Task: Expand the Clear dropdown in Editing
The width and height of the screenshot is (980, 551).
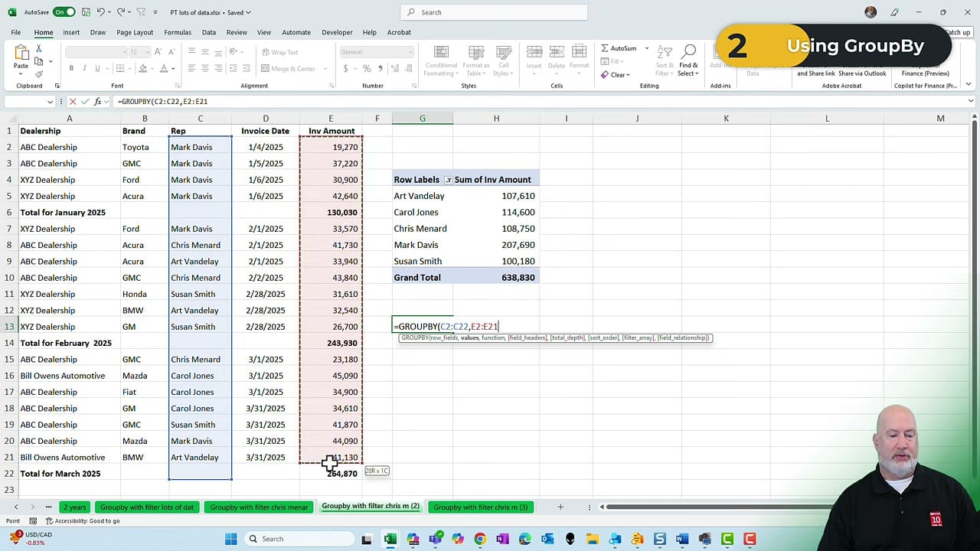Action: [629, 74]
